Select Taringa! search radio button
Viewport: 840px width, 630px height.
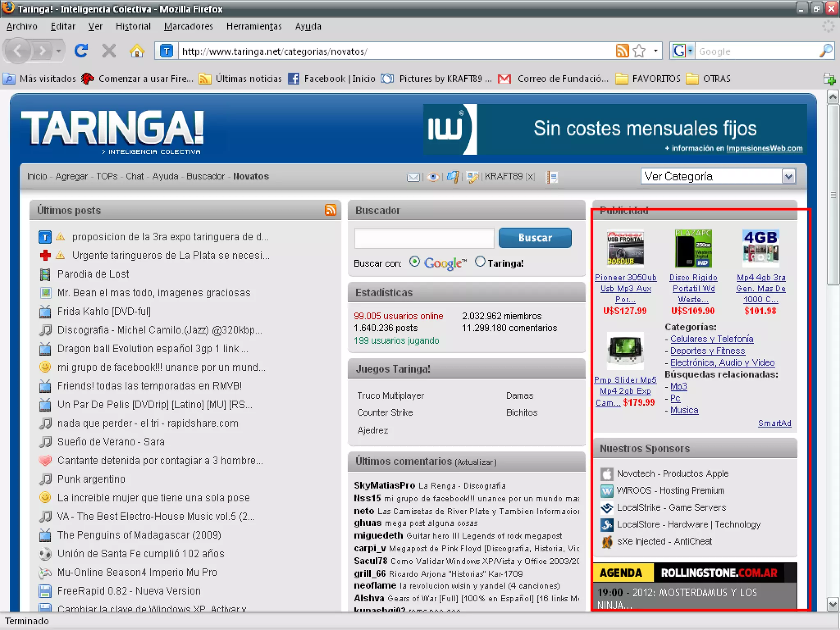[480, 262]
